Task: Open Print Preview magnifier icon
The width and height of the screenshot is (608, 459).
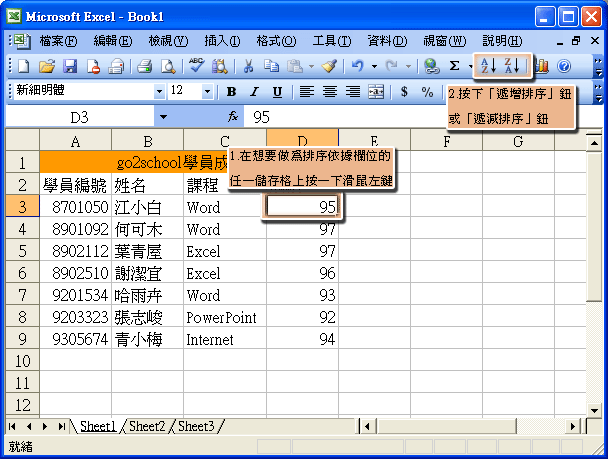Action: (168, 67)
